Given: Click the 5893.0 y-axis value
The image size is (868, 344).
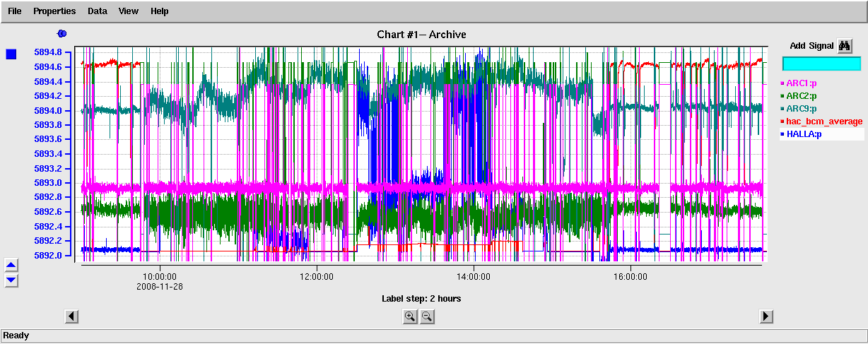Looking at the screenshot, I should point(48,182).
